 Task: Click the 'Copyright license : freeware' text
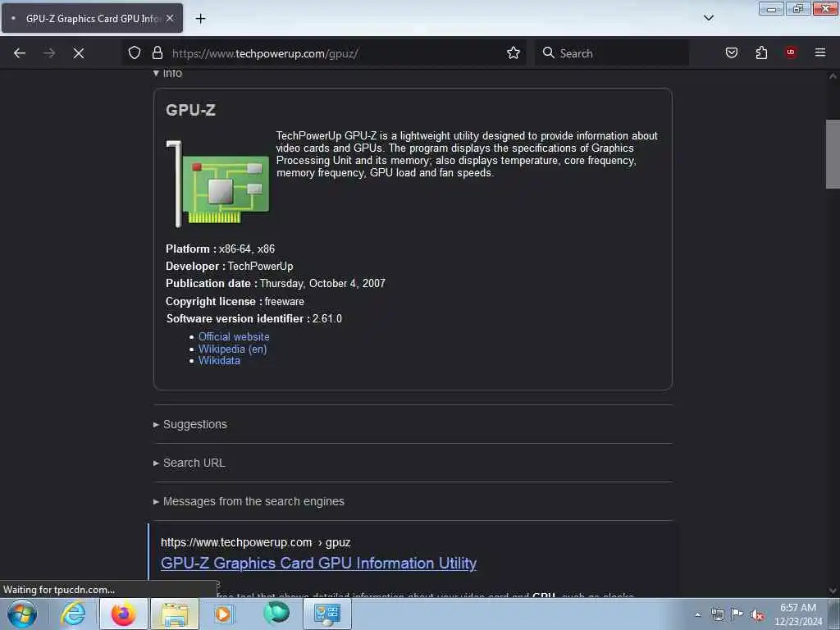click(235, 301)
